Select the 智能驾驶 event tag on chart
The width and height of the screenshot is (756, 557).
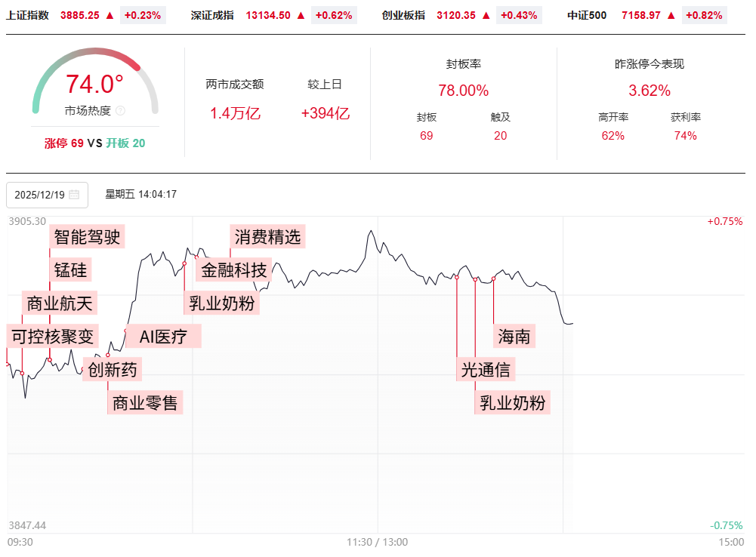(87, 237)
